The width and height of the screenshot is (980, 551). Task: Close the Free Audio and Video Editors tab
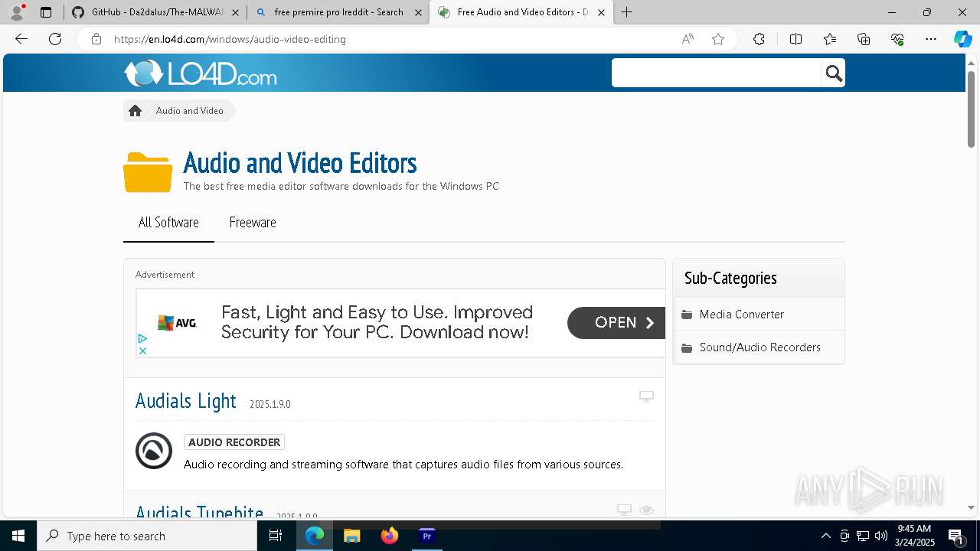[x=601, y=12]
